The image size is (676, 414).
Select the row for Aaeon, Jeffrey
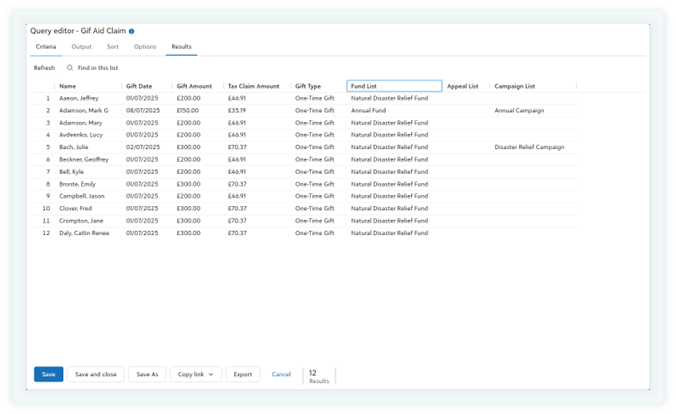(304, 98)
